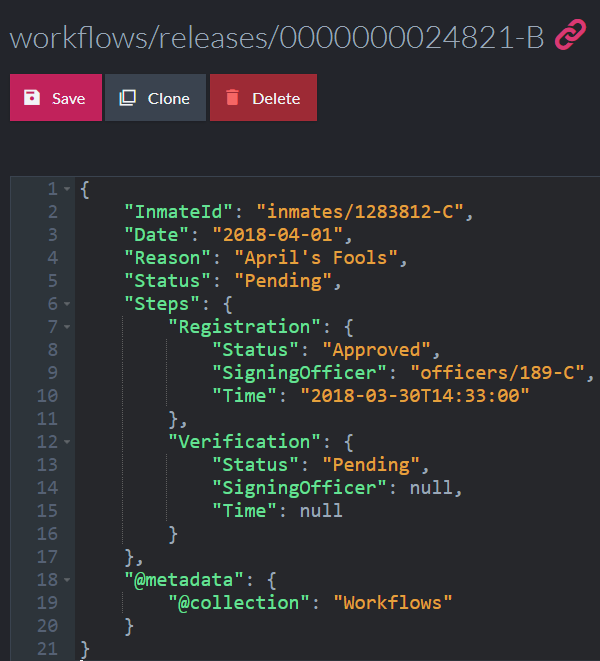The width and height of the screenshot is (600, 661).
Task: Click the null Time value on line 15
Action: pos(321,511)
